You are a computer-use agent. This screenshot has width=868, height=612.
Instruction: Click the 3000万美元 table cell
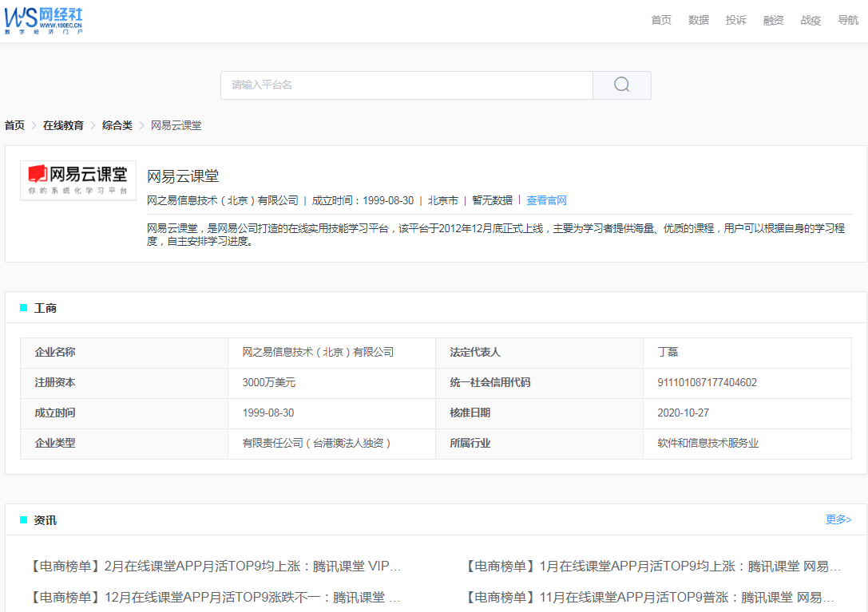coord(269,382)
